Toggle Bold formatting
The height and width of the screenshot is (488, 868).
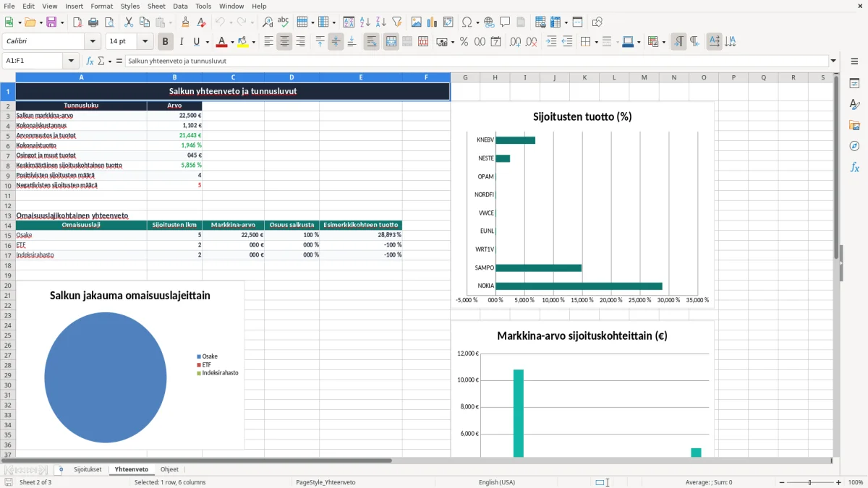pos(166,42)
